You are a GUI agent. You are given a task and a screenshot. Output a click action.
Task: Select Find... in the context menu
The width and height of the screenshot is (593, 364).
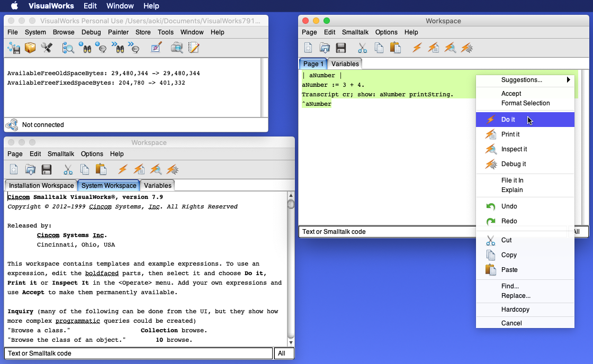[x=525, y=286]
